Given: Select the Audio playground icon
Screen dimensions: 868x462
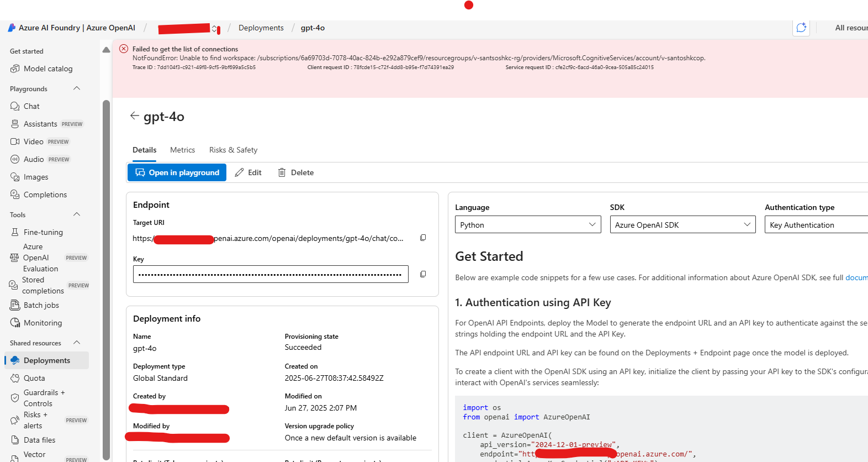Looking at the screenshot, I should pyautogui.click(x=15, y=159).
